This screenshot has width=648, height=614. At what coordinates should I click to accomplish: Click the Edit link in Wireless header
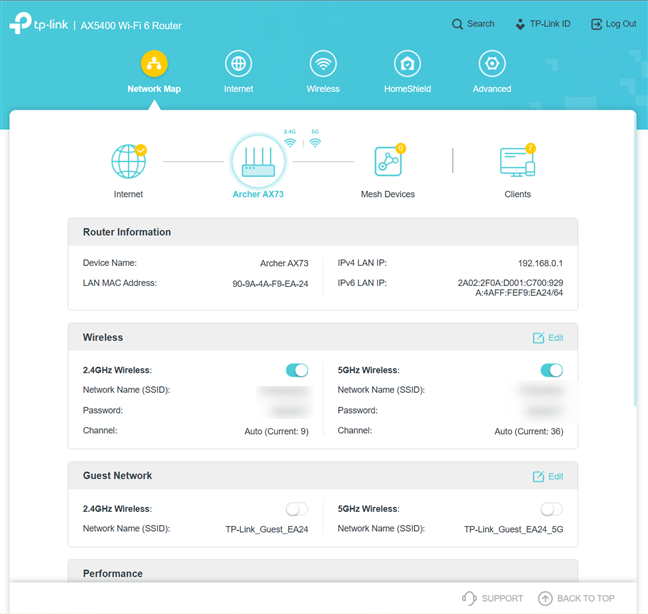[x=556, y=338]
